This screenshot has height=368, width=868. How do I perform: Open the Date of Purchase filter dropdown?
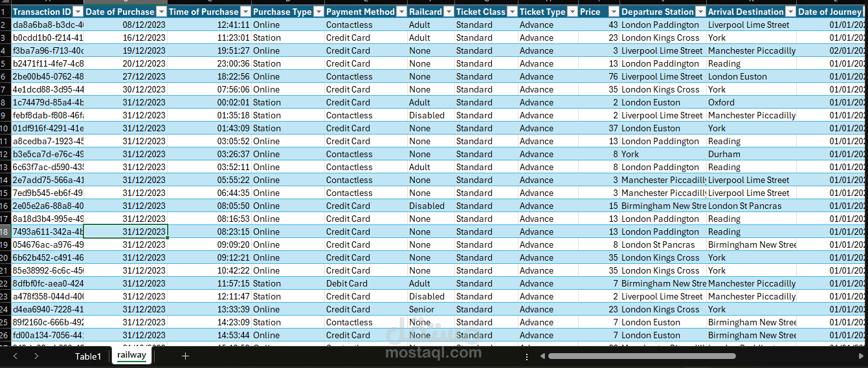(161, 12)
